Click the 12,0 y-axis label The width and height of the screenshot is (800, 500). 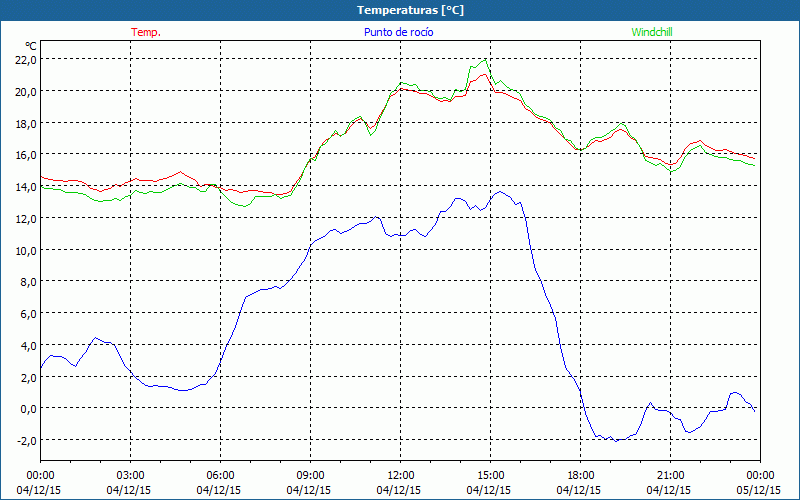(x=27, y=219)
